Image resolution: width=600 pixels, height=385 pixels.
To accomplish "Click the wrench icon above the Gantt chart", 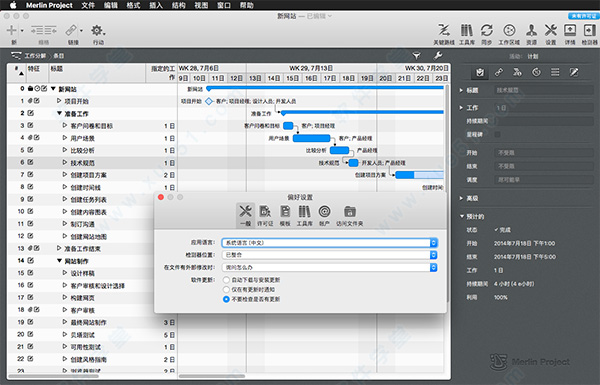I will coord(438,56).
